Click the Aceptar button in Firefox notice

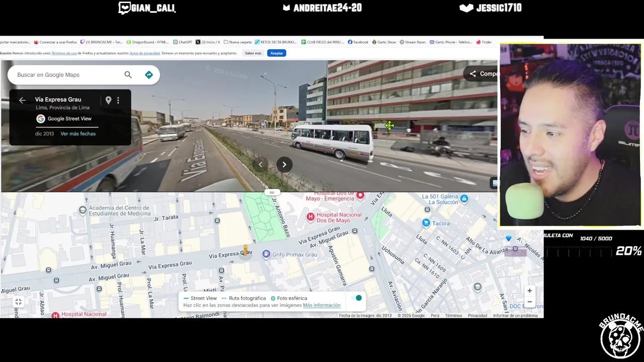(x=277, y=53)
